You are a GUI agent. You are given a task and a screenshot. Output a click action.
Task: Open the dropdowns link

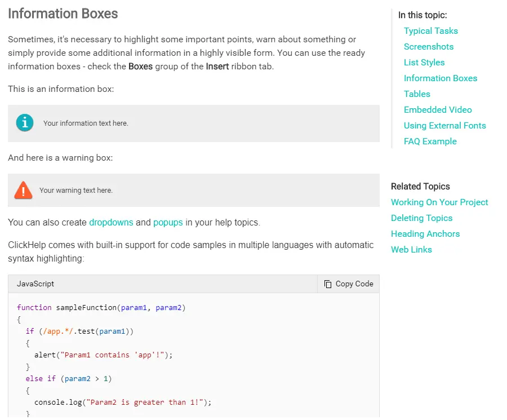click(111, 222)
